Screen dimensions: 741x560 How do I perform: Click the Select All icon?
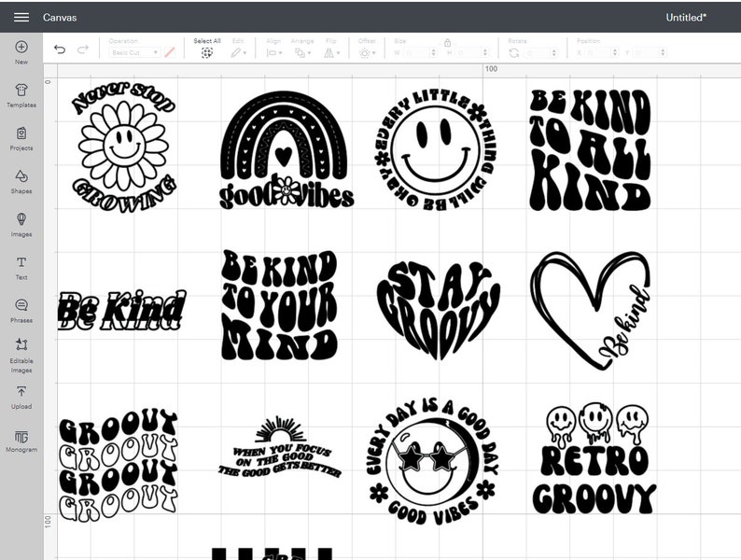207,53
